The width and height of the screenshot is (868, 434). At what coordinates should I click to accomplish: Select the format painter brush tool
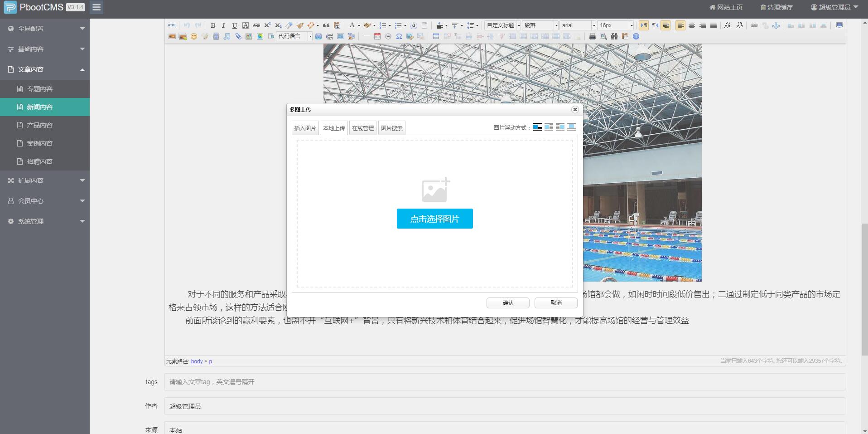click(300, 25)
